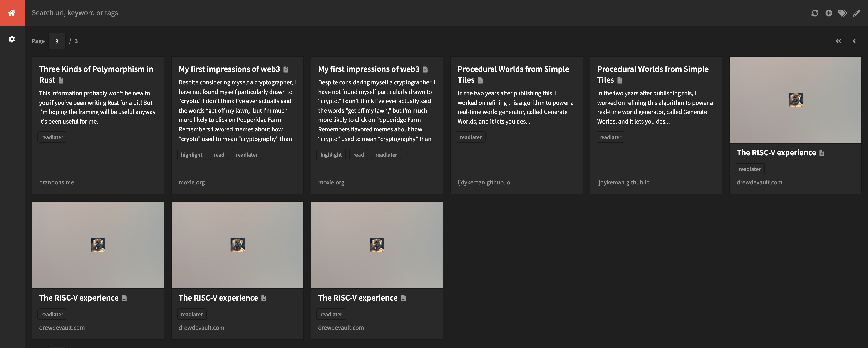Image resolution: width=868 pixels, height=348 pixels.
Task: Open the ijdykeman.github.io source link
Action: pyautogui.click(x=484, y=182)
